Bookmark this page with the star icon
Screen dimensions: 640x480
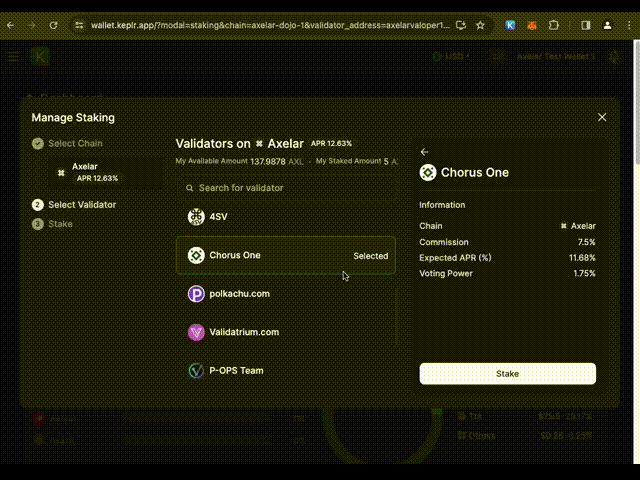click(480, 25)
